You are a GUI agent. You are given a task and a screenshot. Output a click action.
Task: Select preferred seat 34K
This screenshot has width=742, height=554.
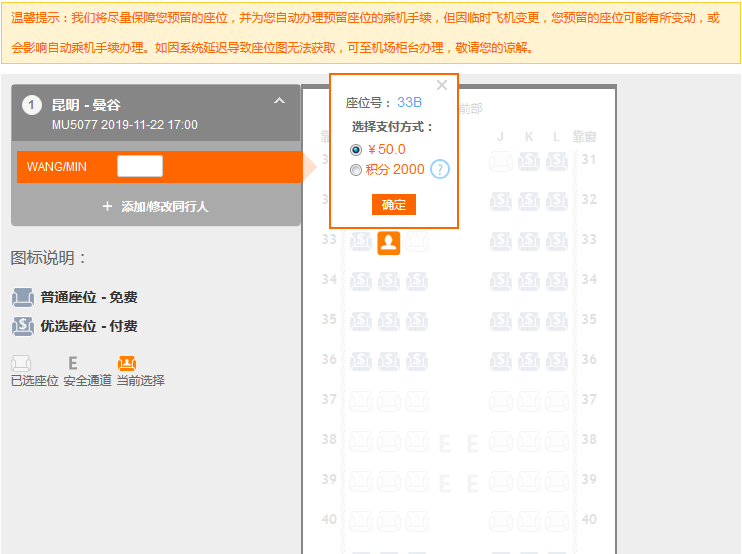[x=529, y=281]
